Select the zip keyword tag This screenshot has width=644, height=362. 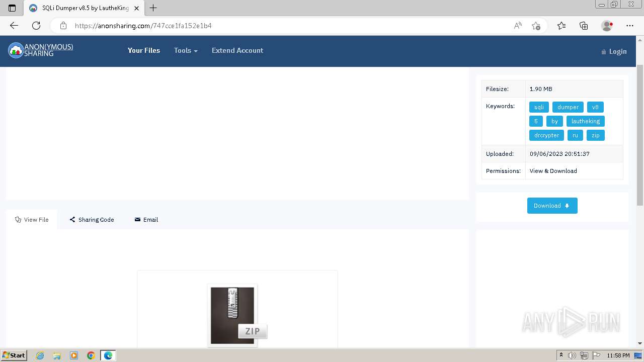(x=595, y=135)
